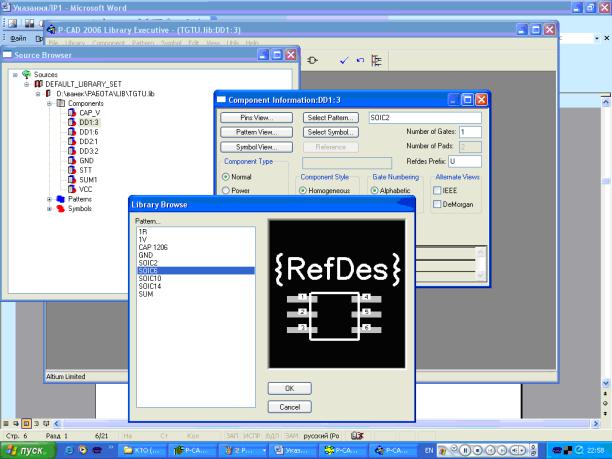Collapse the Components tree node
The height and width of the screenshot is (459, 612).
49,103
